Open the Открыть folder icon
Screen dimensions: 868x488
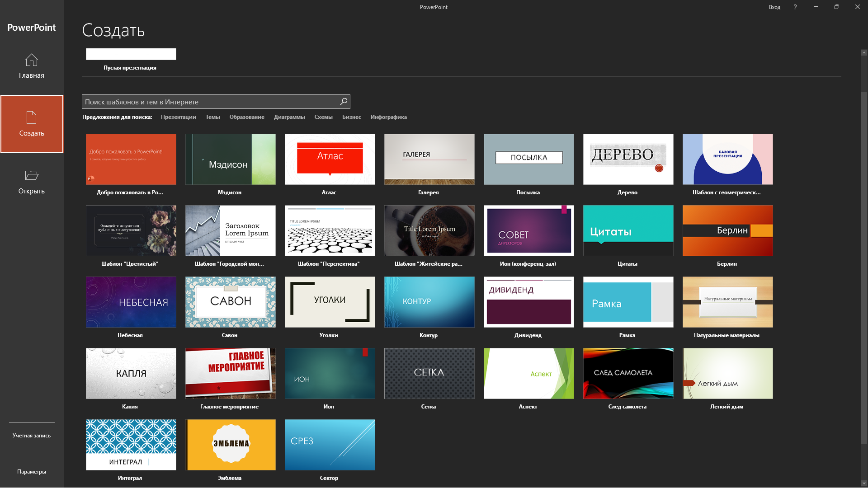pyautogui.click(x=31, y=175)
